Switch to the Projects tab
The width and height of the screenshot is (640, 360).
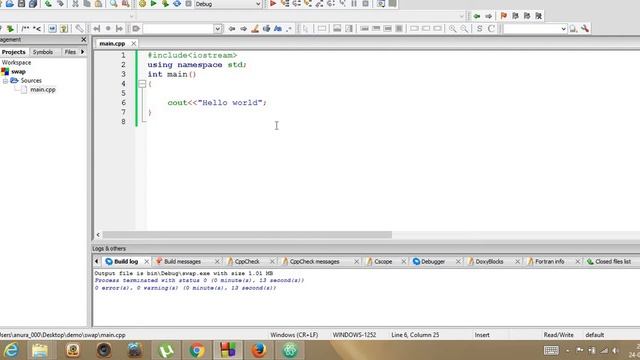coord(13,52)
